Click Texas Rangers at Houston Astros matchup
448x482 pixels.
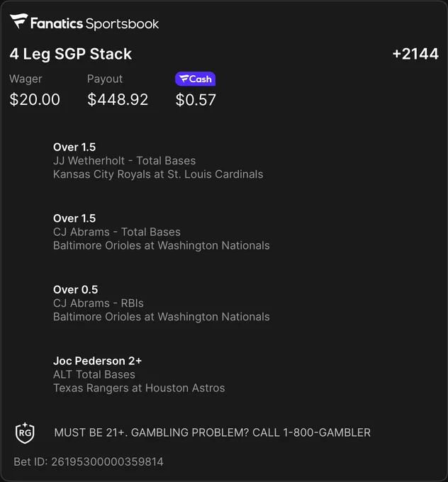139,388
